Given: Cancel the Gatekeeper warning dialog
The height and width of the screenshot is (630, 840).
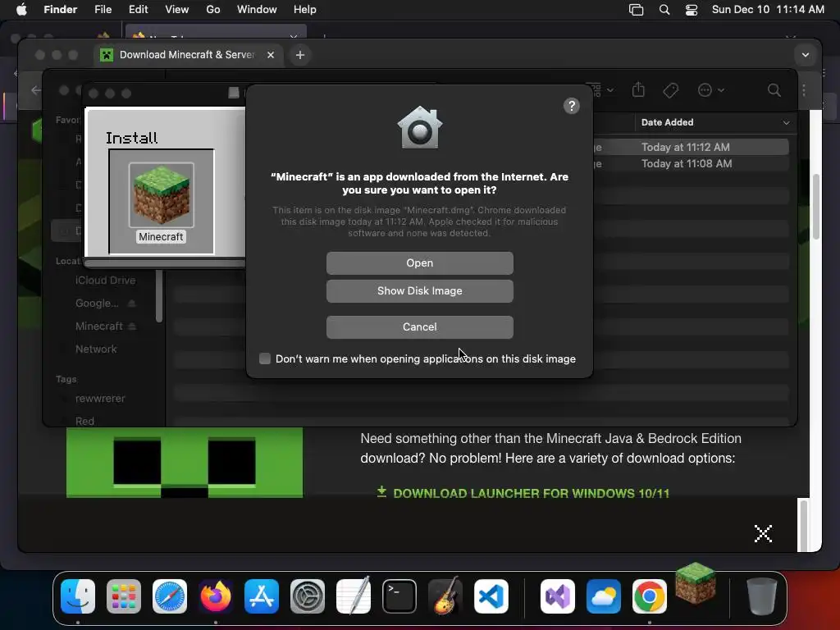Looking at the screenshot, I should pos(419,326).
